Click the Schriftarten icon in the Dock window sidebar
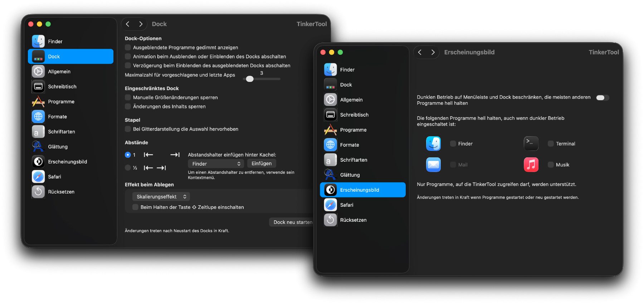Viewport: 644px width, 304px height. [x=38, y=132]
